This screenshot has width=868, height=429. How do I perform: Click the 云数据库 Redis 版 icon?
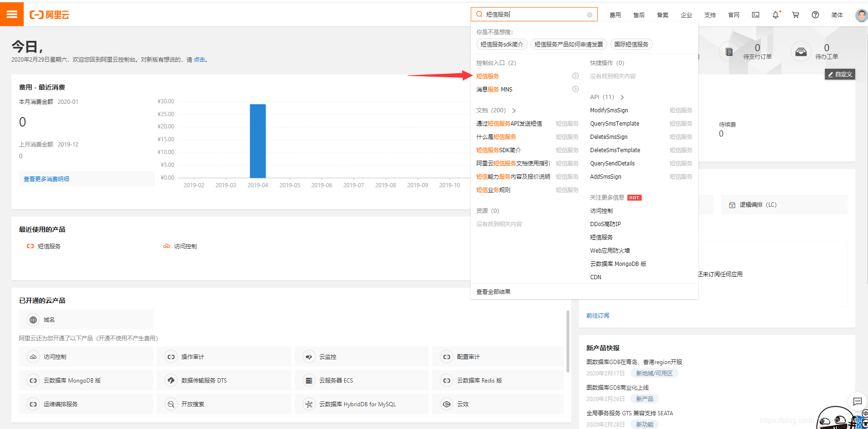pos(447,381)
